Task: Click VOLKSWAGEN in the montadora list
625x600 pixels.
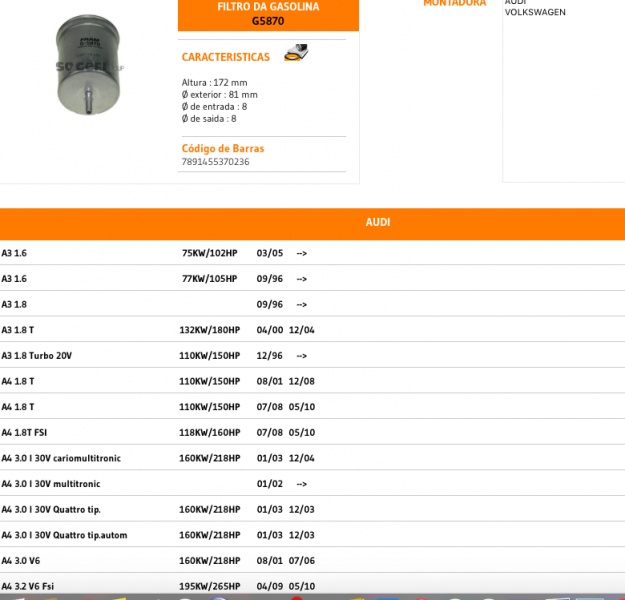Action: click(535, 12)
